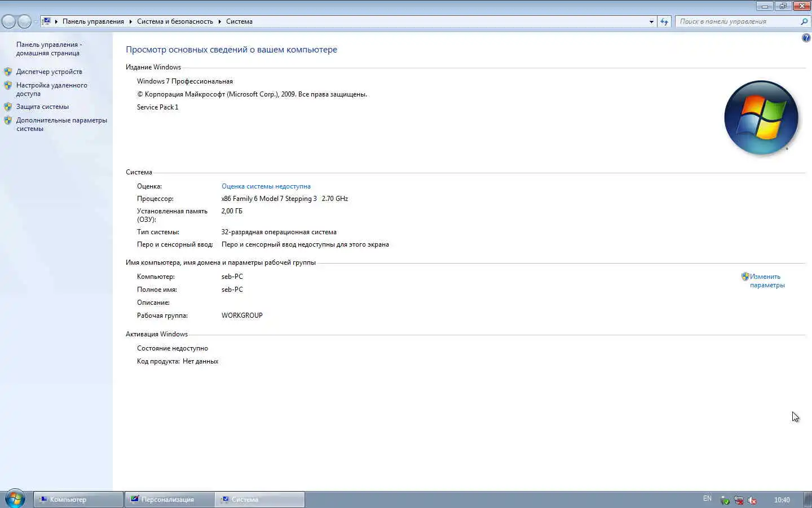Click the muted volume tray icon
Viewport: 812px width, 508px height.
[752, 500]
